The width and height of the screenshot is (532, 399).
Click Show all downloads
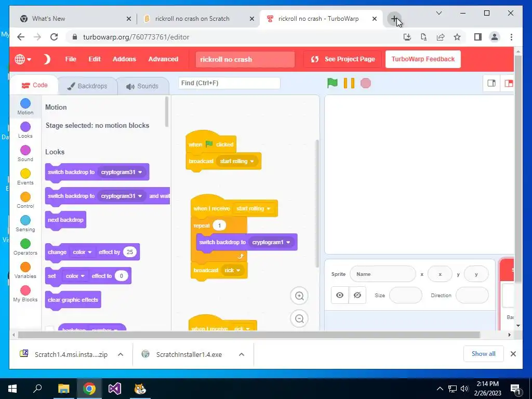tap(483, 354)
